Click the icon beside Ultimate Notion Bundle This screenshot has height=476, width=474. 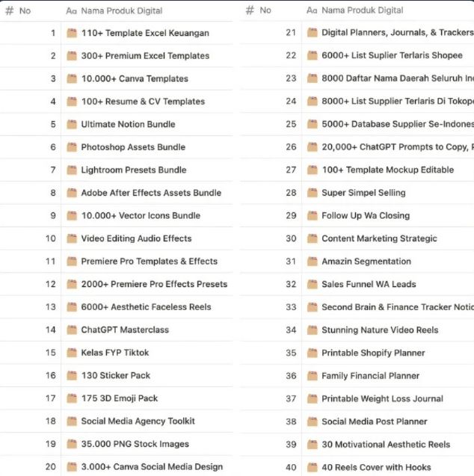[72, 124]
